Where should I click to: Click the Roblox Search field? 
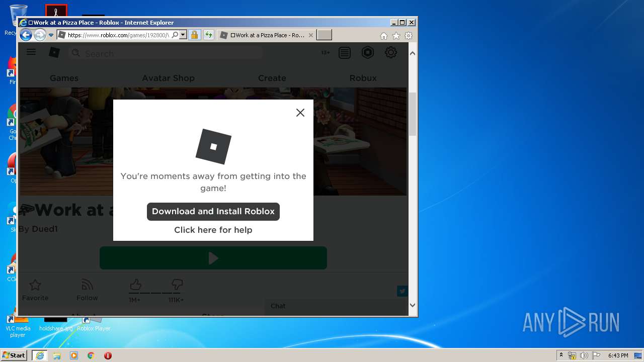[x=165, y=53]
